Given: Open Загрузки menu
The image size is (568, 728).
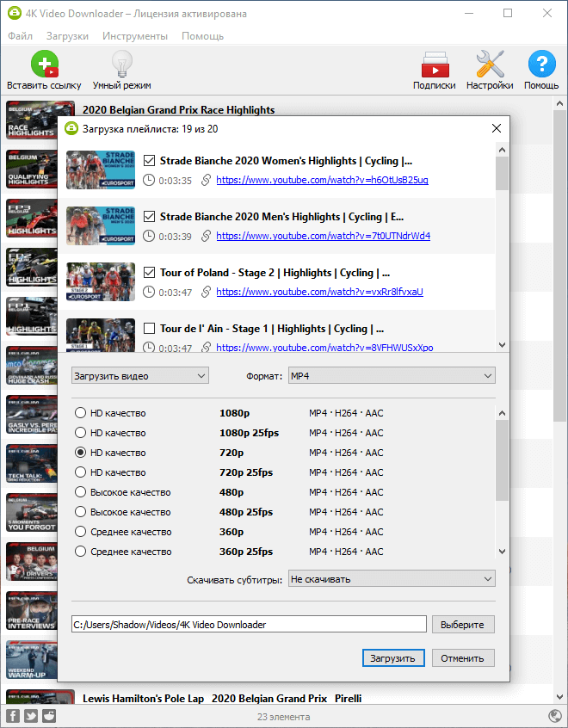Looking at the screenshot, I should coord(67,36).
